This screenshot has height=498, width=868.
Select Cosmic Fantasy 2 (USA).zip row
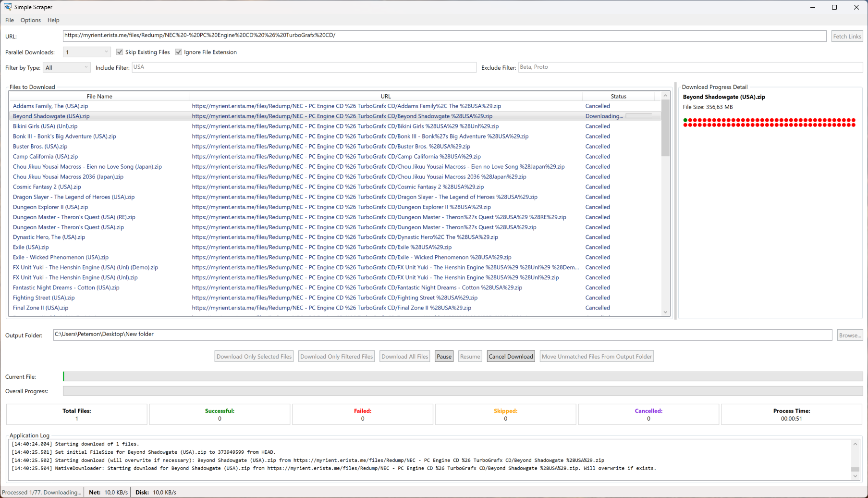(x=335, y=187)
